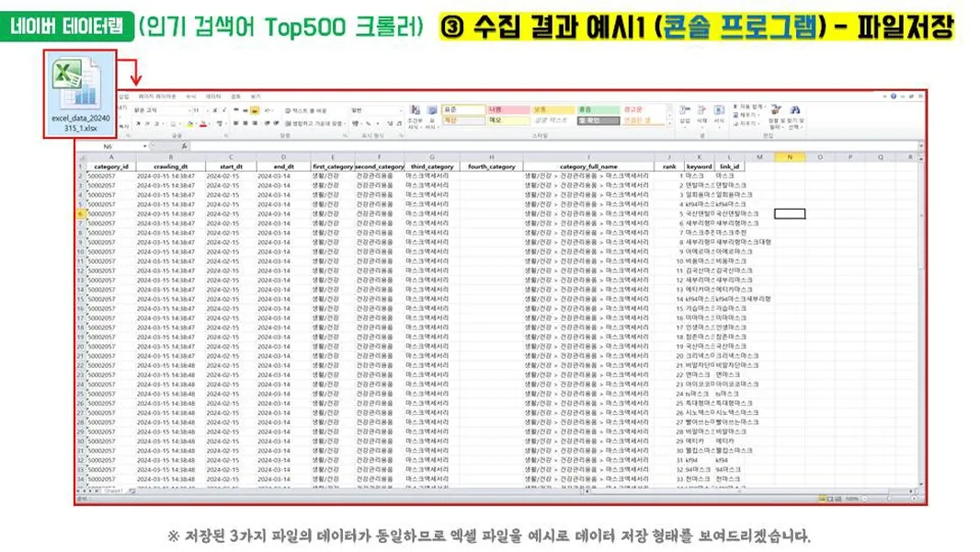Align cell text to the left
Viewport: 980px width, 552px height.
(x=236, y=124)
